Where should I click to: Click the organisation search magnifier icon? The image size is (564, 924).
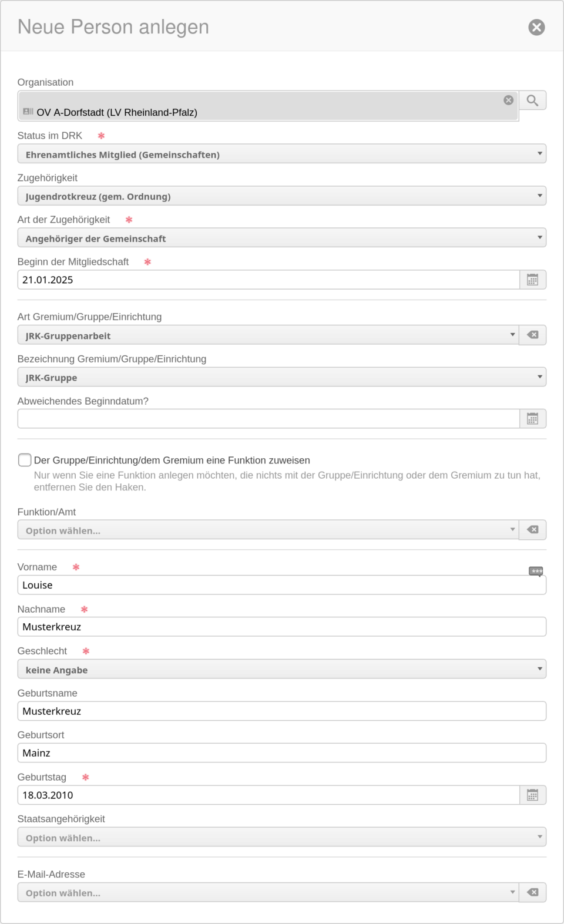click(x=532, y=100)
